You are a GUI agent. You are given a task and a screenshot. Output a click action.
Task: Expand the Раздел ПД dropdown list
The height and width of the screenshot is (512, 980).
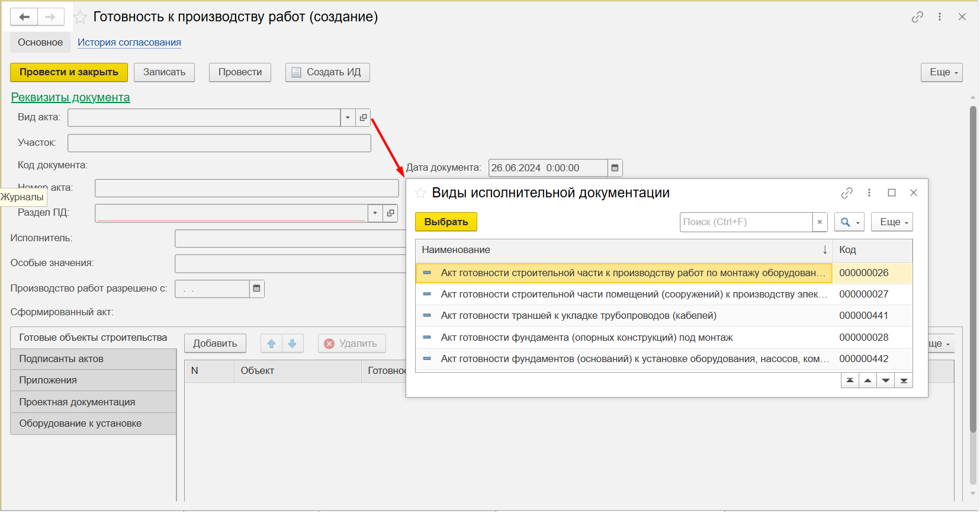pyautogui.click(x=375, y=213)
